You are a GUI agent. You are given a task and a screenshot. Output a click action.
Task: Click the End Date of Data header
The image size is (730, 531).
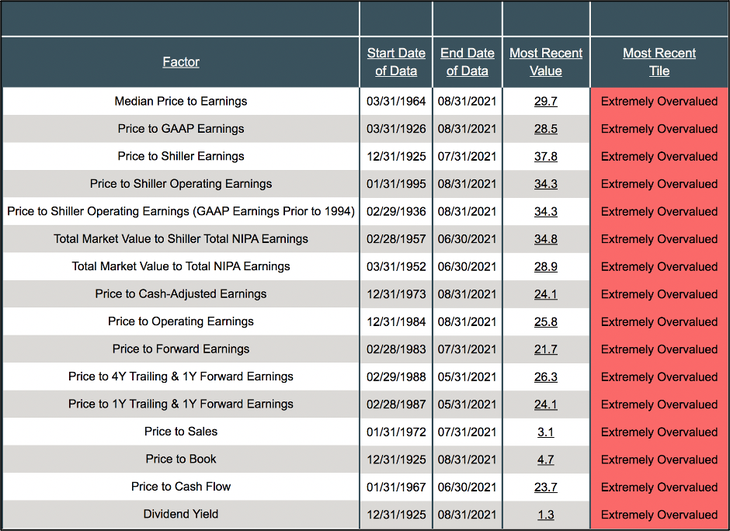point(467,62)
